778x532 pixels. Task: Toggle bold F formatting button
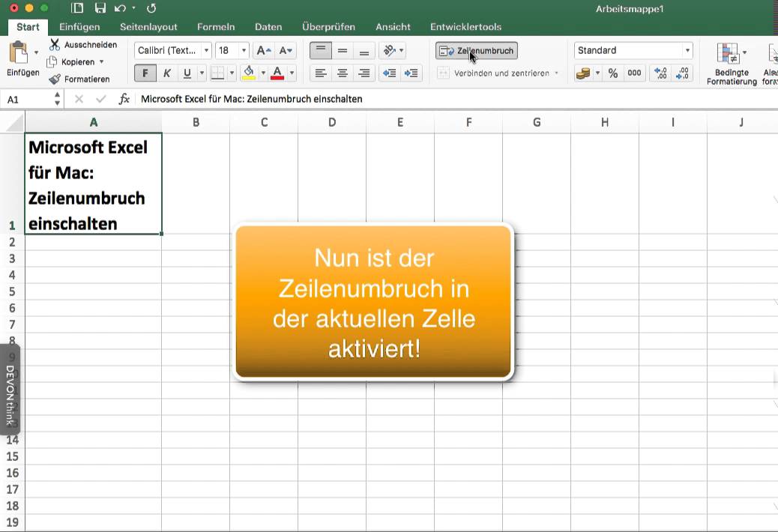click(145, 73)
